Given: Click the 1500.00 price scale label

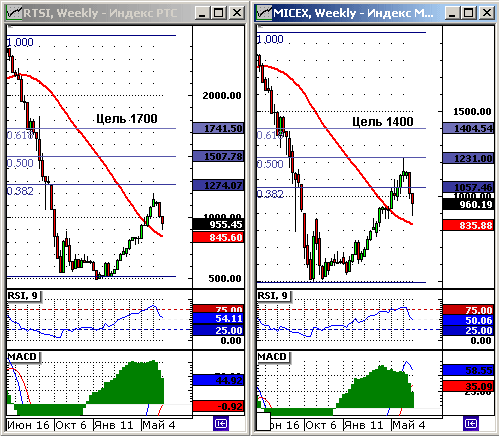Looking at the screenshot, I should (x=472, y=112).
